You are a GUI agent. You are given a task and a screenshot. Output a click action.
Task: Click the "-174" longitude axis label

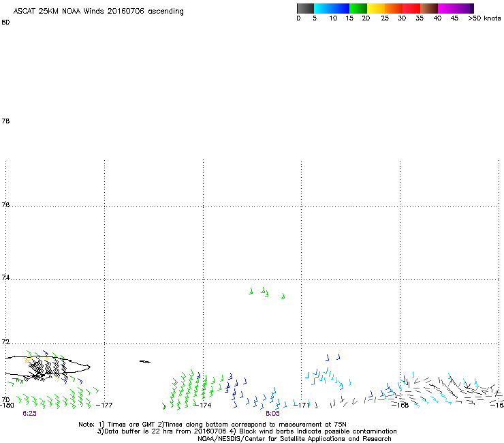(x=203, y=405)
